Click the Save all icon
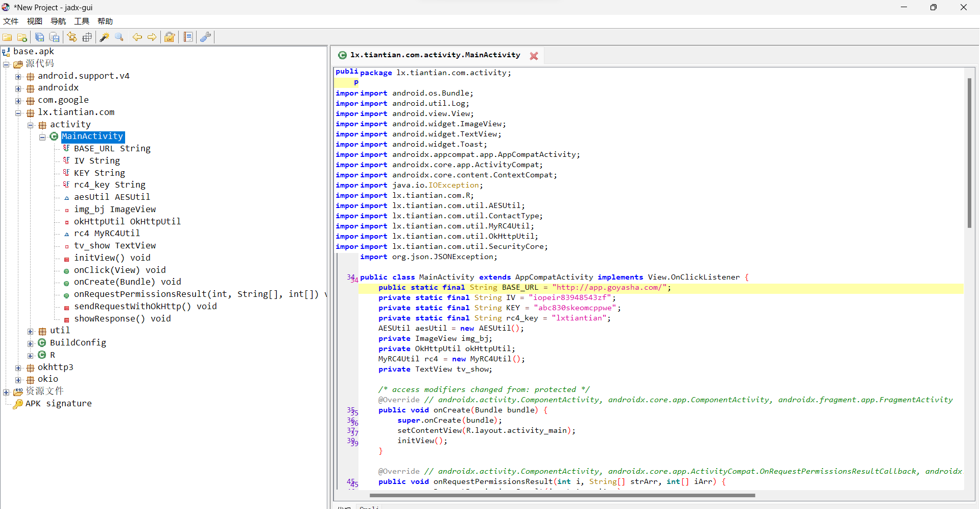980x509 pixels. tap(39, 37)
